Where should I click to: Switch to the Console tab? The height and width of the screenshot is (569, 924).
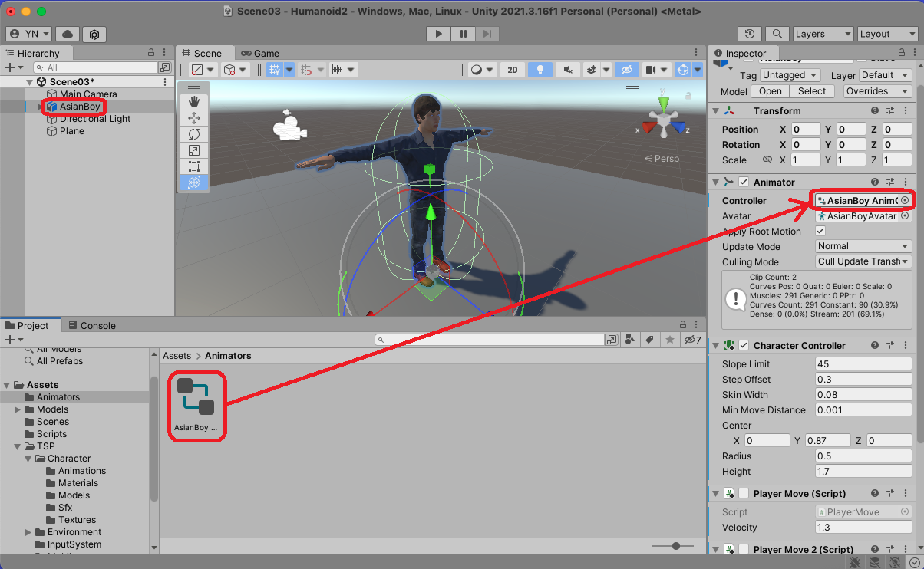(91, 325)
